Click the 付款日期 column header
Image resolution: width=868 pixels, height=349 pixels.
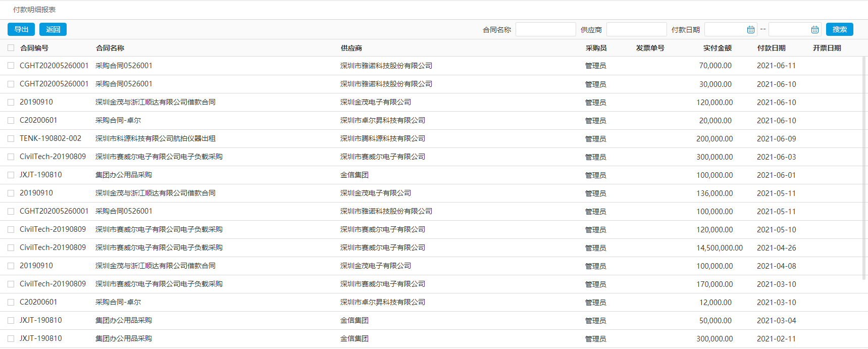(771, 48)
